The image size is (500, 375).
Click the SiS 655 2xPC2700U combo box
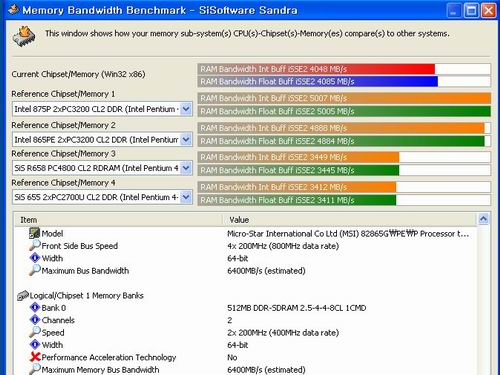[x=102, y=197]
